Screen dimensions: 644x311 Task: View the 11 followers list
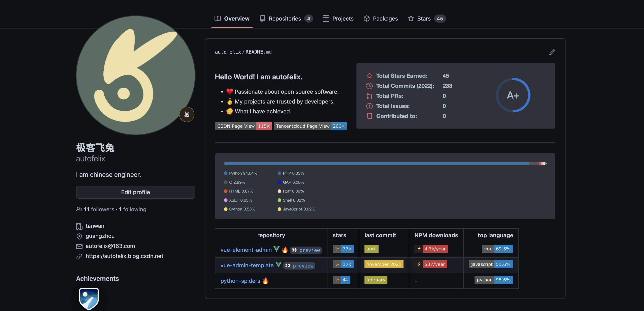pos(99,209)
